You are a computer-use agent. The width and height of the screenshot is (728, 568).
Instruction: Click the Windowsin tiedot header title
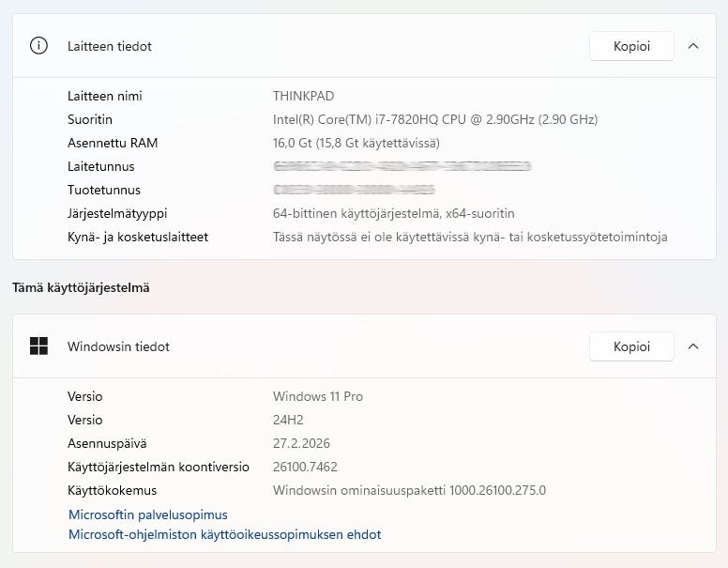click(118, 346)
